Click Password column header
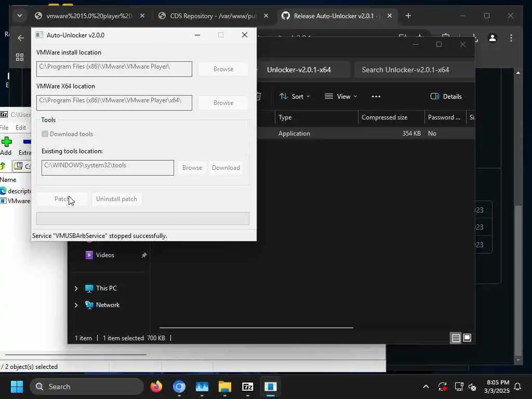The width and height of the screenshot is (532, 399). point(445,117)
